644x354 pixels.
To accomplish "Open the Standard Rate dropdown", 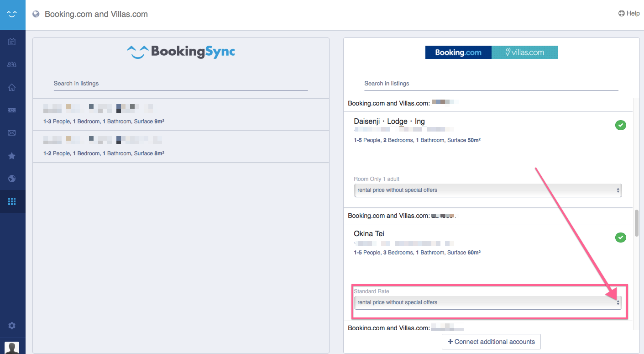I will (x=487, y=302).
